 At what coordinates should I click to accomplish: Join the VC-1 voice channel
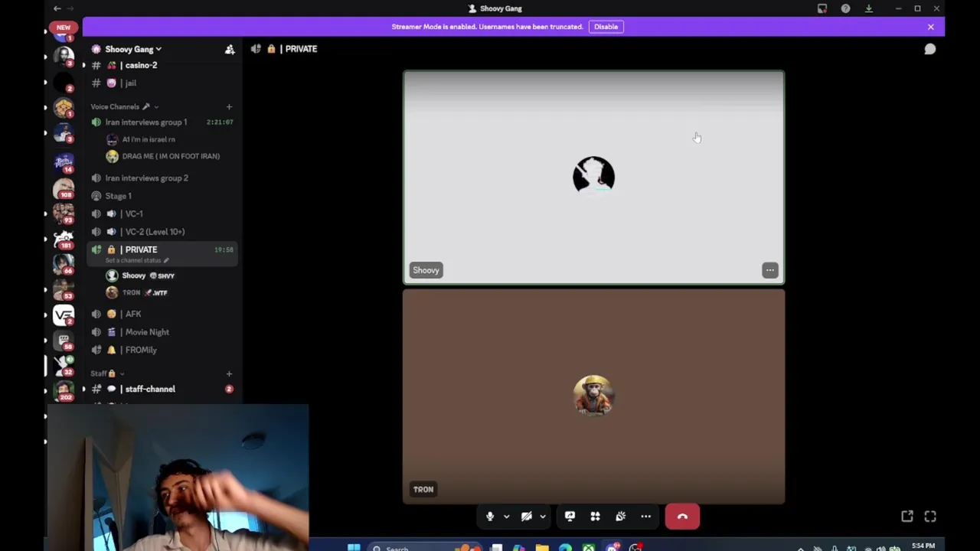click(162, 214)
